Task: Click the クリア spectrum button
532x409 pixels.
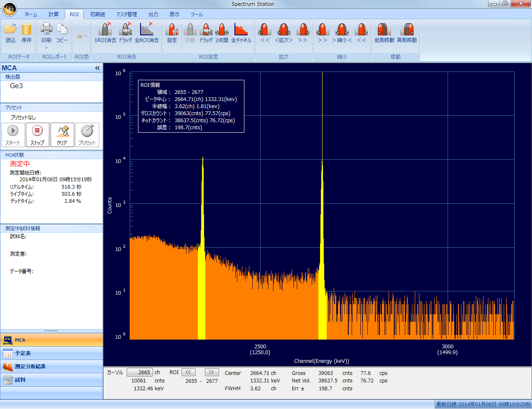Action: pyautogui.click(x=62, y=135)
